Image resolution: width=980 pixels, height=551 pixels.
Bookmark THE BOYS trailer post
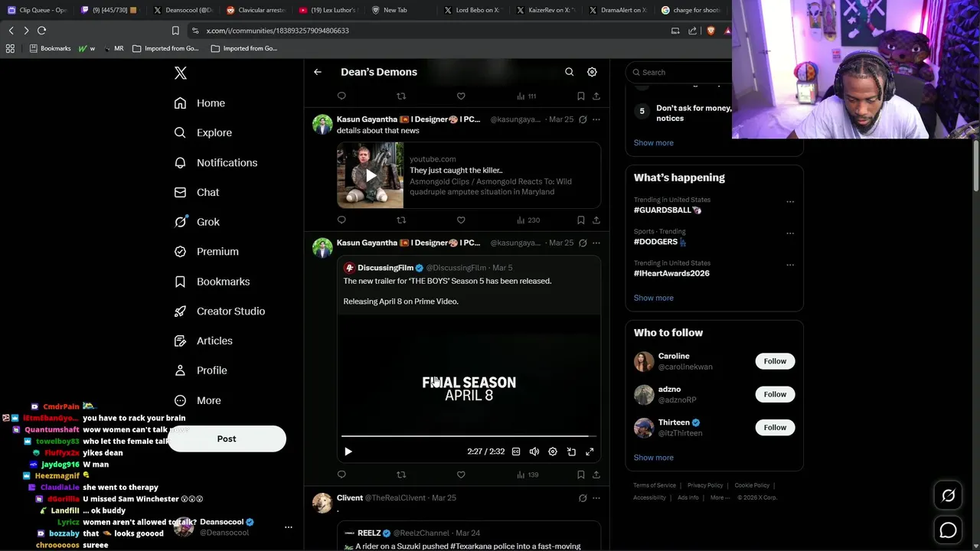click(581, 474)
